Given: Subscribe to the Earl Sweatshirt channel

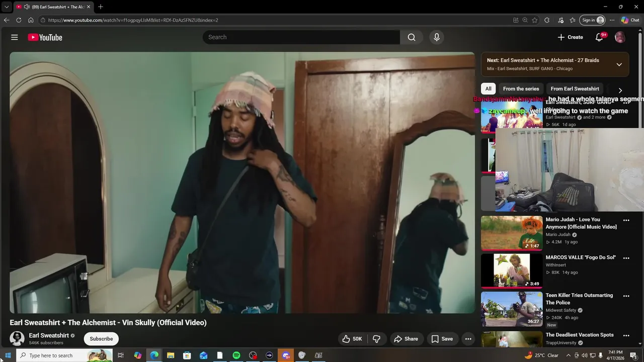Looking at the screenshot, I should point(101,339).
